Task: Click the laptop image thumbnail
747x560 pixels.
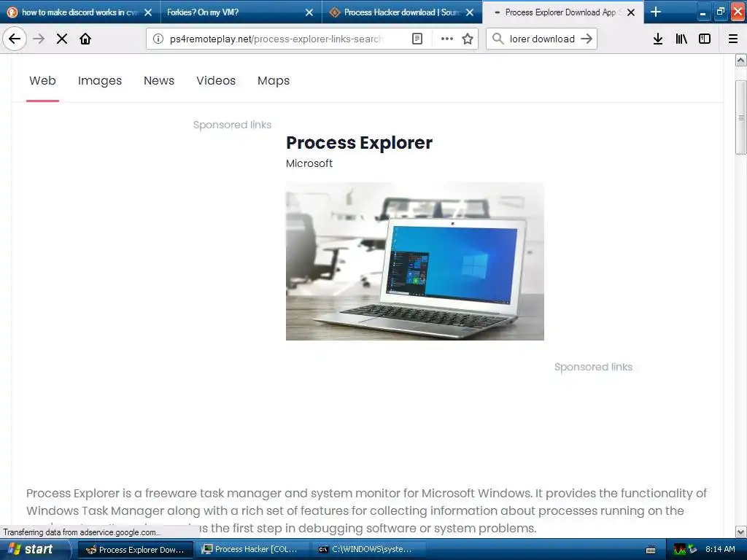Action: coord(415,262)
